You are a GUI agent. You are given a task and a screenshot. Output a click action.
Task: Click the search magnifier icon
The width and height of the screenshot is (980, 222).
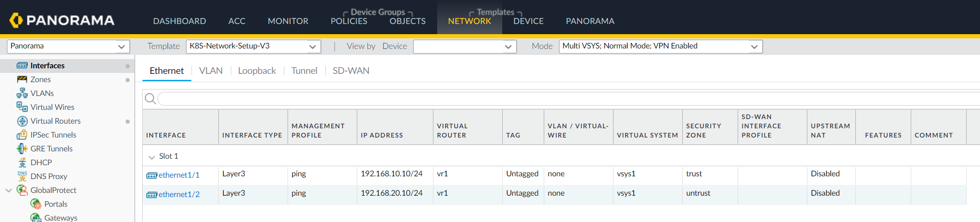(150, 98)
